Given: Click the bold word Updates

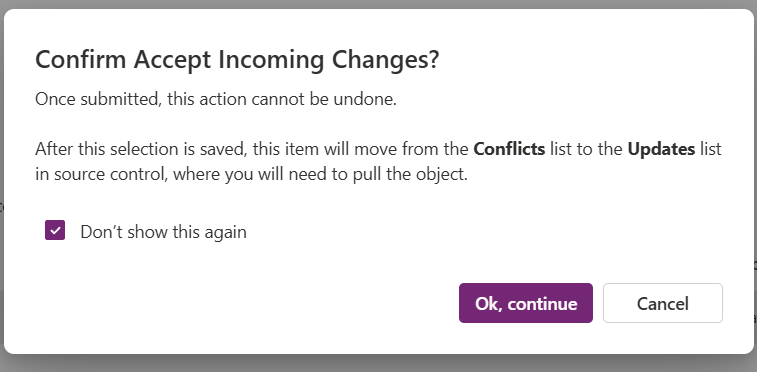Looking at the screenshot, I should pyautogui.click(x=661, y=149).
